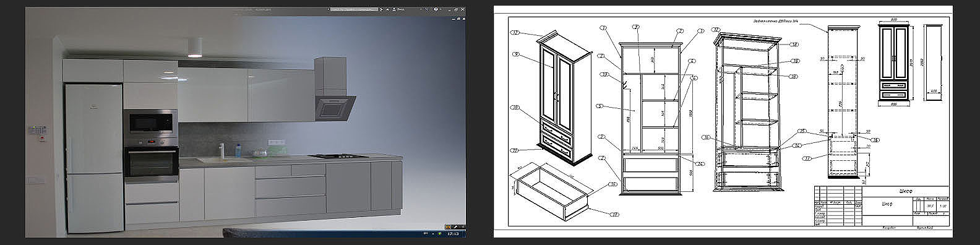Click the pencil icon in viewport corner
980x245 pixels.
(x=456, y=226)
